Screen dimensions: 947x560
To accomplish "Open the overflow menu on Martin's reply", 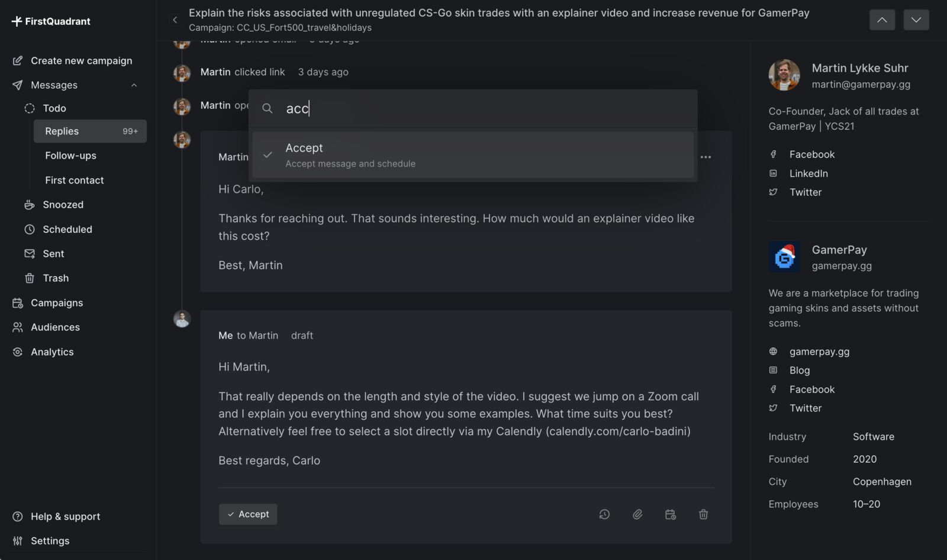I will [x=706, y=156].
